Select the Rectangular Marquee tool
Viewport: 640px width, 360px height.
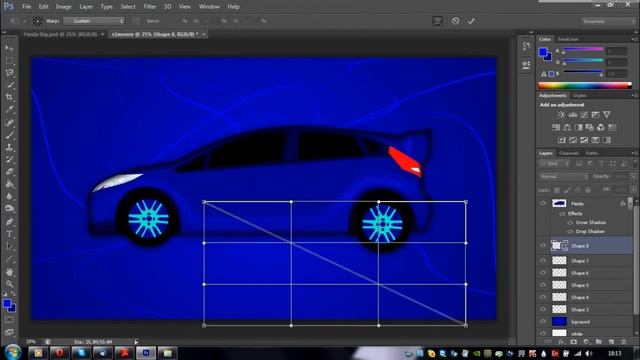pos(9,60)
